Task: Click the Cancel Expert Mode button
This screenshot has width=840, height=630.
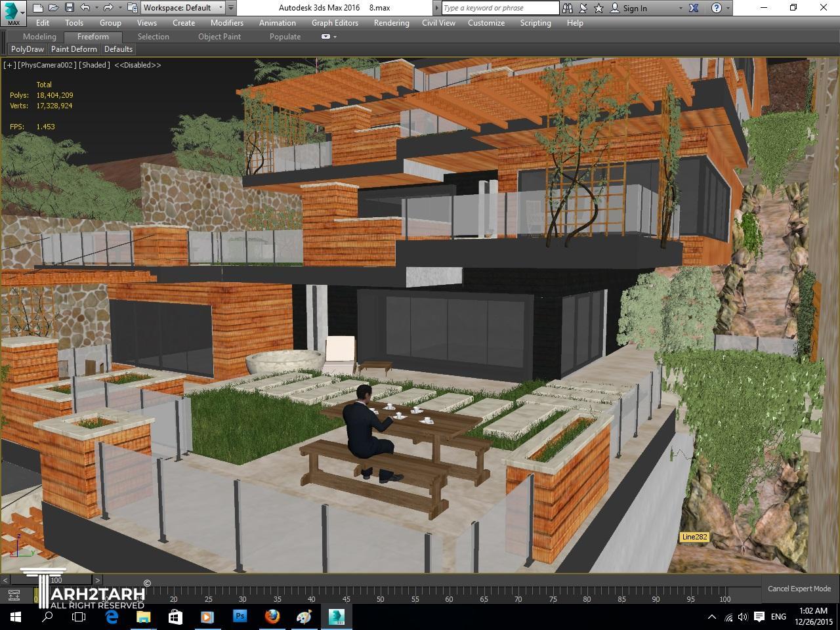Action: click(799, 589)
